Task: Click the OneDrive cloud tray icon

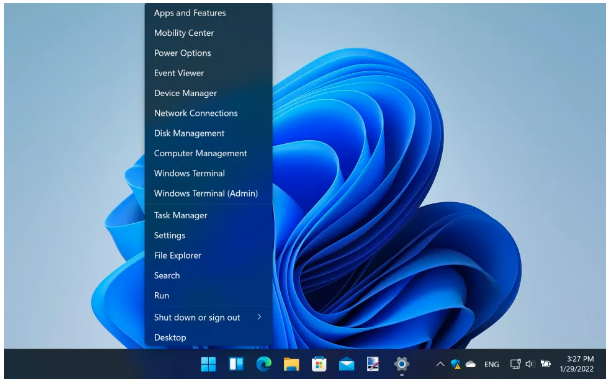Action: tap(471, 364)
